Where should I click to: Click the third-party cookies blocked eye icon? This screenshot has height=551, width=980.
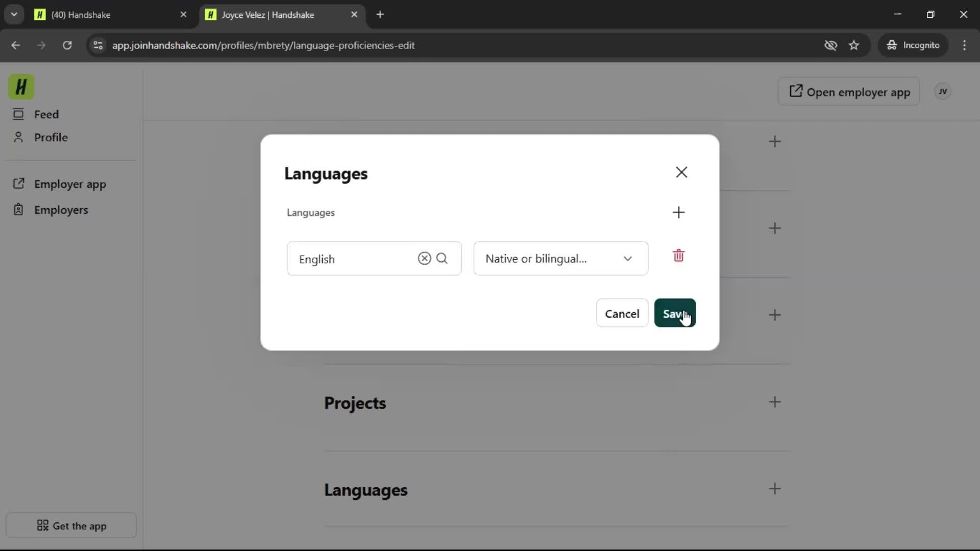click(x=830, y=45)
